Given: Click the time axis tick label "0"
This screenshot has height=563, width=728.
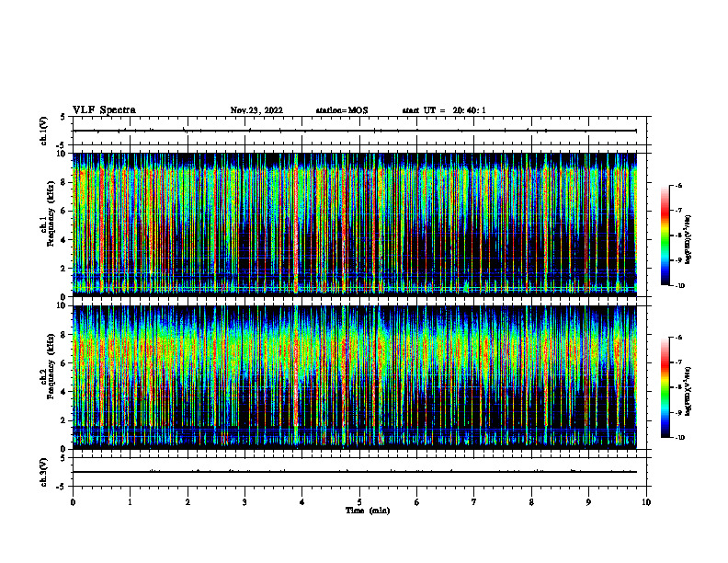Looking at the screenshot, I should click(x=73, y=502).
